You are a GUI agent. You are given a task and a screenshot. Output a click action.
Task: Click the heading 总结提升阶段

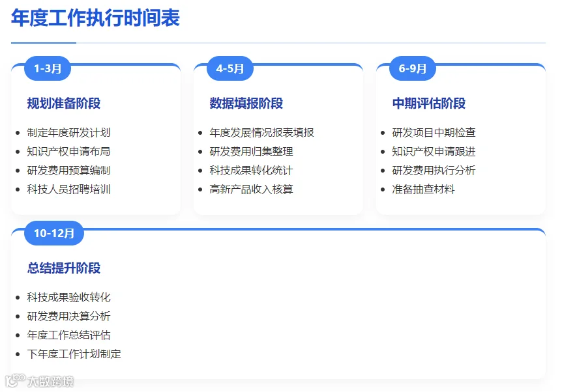point(64,268)
